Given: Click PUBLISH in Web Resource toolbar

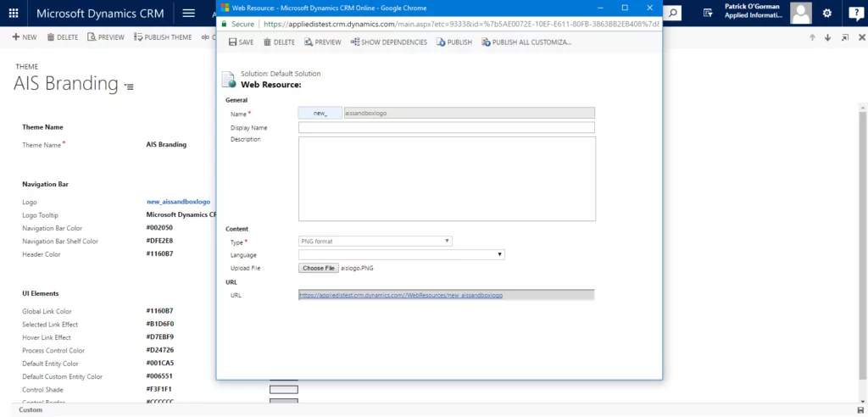Looking at the screenshot, I should tap(454, 42).
